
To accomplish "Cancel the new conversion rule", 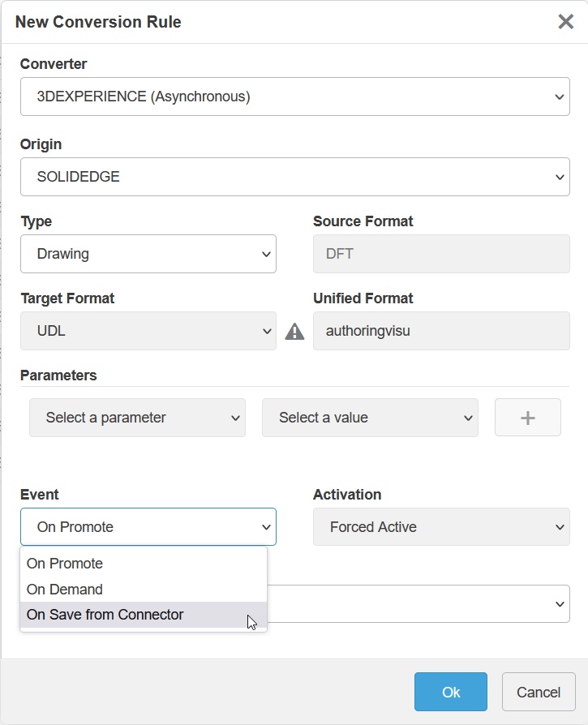I will (x=539, y=692).
